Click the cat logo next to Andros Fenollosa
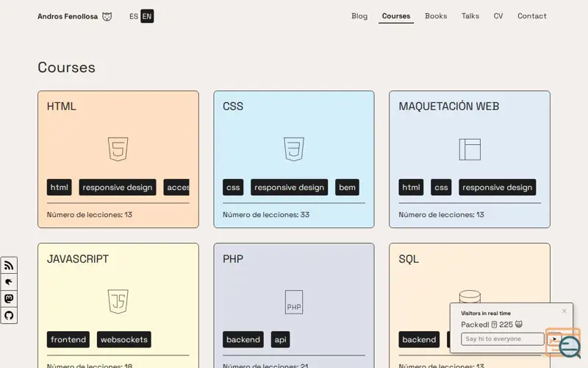This screenshot has width=588, height=368. (107, 16)
